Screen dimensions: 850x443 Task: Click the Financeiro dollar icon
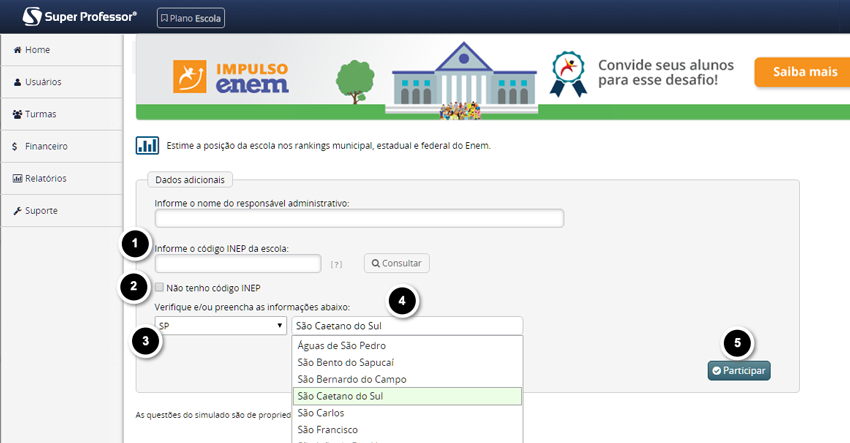15,146
